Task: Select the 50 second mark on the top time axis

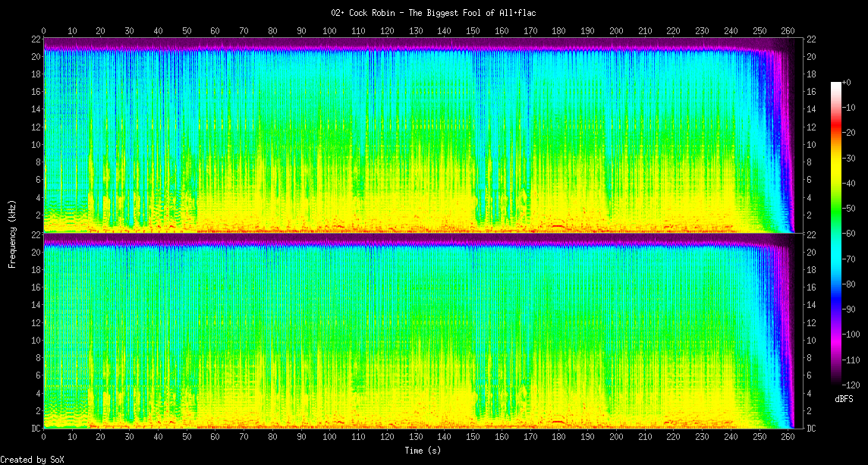Action: point(187,31)
